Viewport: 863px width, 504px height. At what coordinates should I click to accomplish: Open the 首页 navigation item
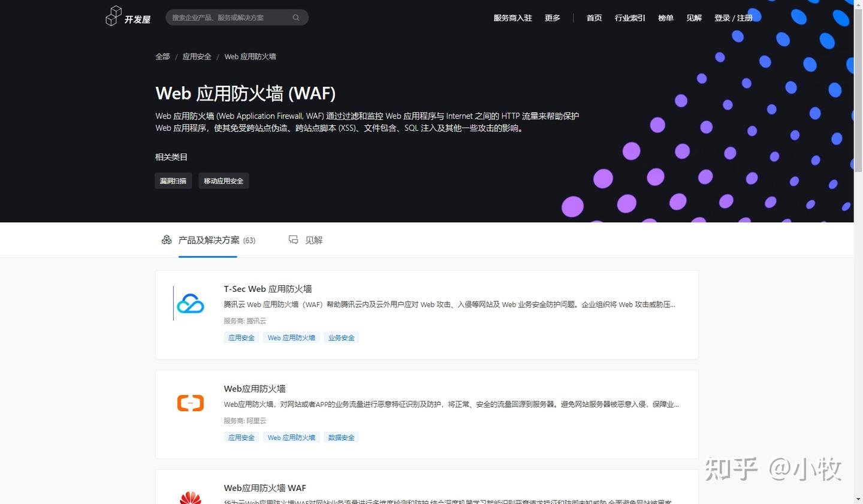click(x=594, y=18)
